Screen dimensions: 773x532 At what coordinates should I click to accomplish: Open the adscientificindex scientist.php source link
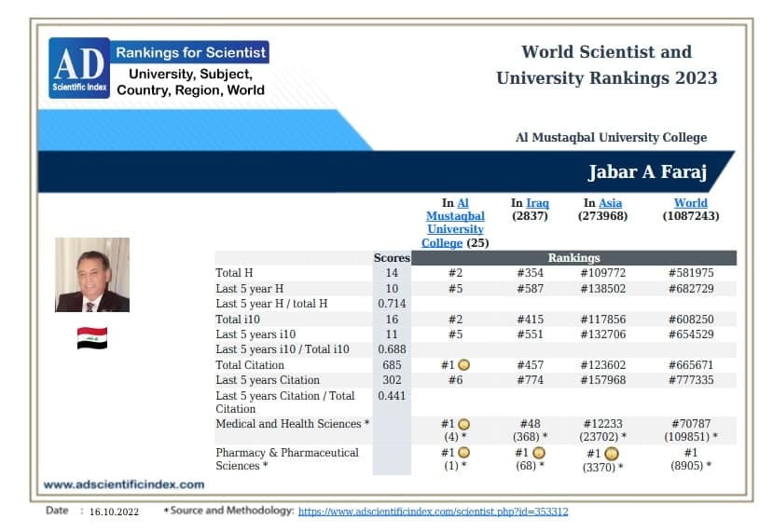coord(434,512)
